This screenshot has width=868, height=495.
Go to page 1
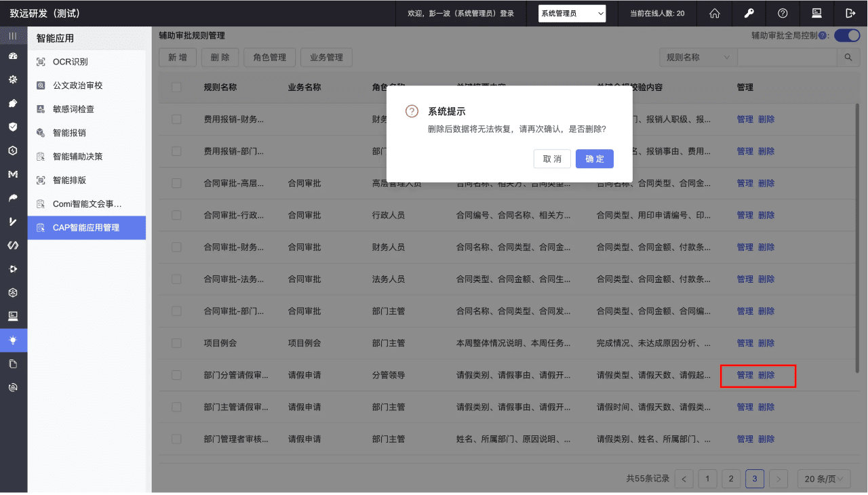(x=707, y=479)
